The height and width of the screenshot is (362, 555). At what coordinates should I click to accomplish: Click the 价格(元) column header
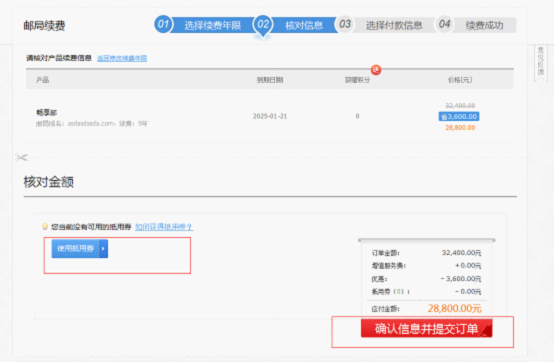(460, 80)
